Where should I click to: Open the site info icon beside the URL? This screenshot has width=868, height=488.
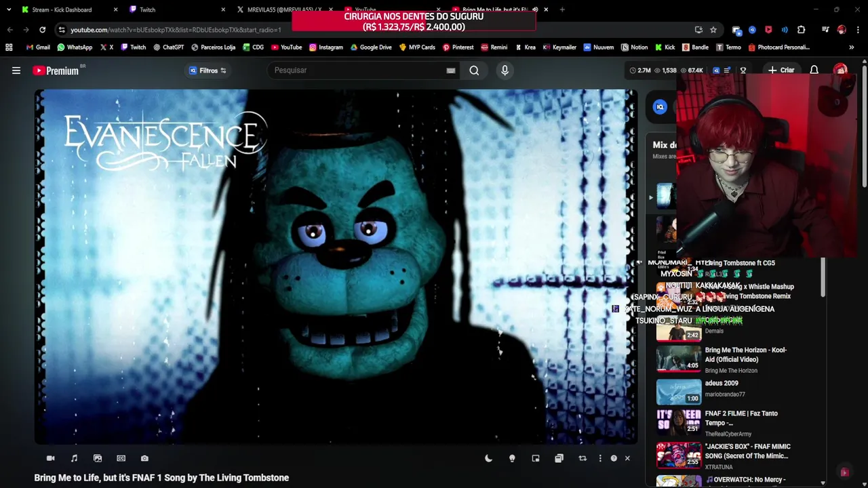click(x=62, y=30)
